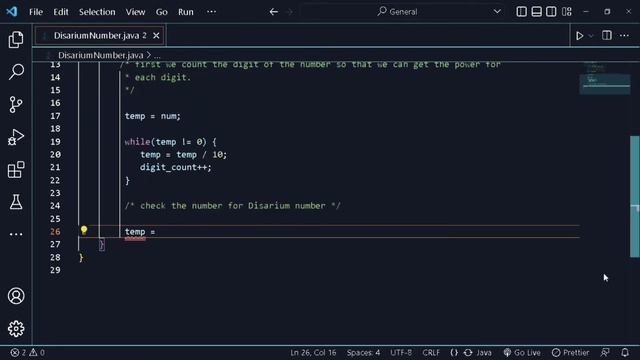The width and height of the screenshot is (640, 360).
Task: Toggle the bottom panel
Action: point(536,11)
